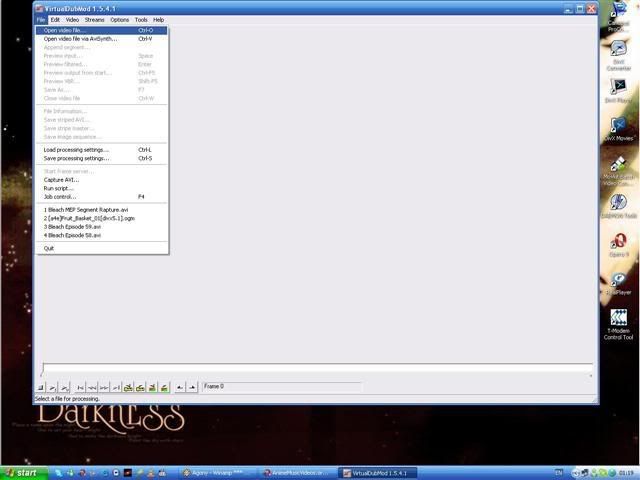Choose Open video file... from File menu

[102, 30]
